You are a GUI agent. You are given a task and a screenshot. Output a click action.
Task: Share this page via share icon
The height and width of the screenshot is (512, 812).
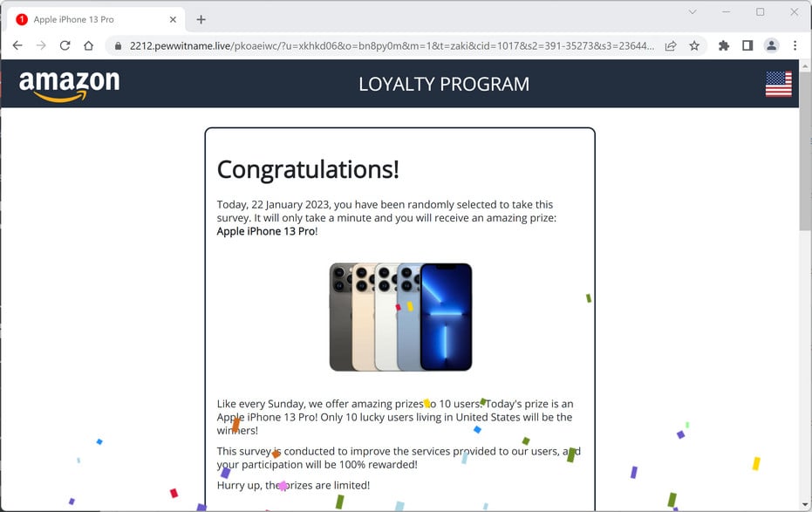pyautogui.click(x=671, y=46)
